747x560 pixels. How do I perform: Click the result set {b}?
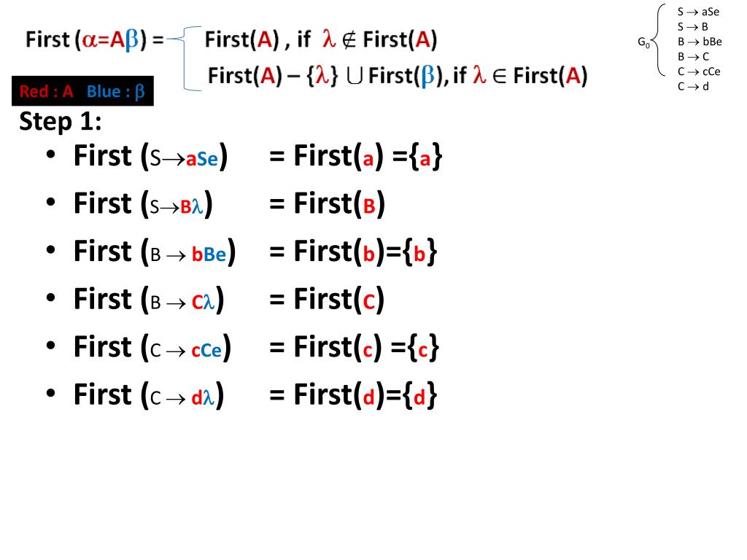[419, 252]
